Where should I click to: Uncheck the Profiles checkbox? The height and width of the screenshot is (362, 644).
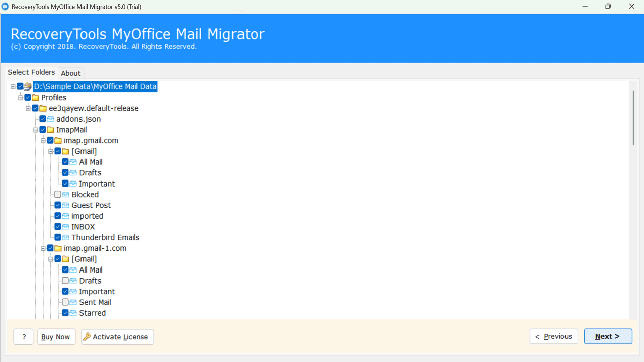(28, 98)
